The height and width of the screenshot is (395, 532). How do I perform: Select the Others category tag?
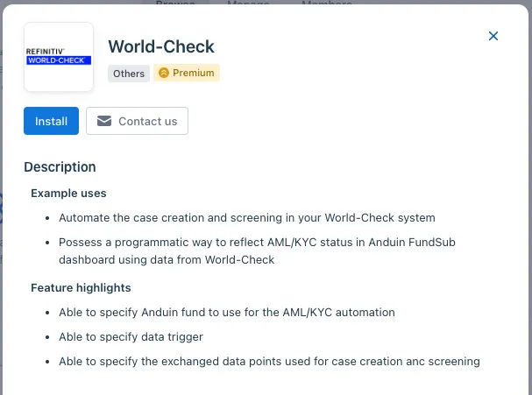pos(129,74)
